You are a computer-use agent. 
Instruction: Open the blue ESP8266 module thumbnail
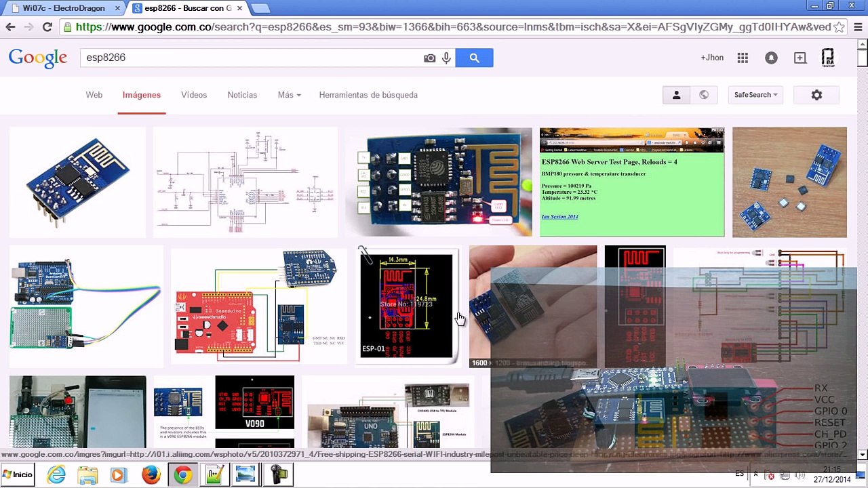point(77,182)
